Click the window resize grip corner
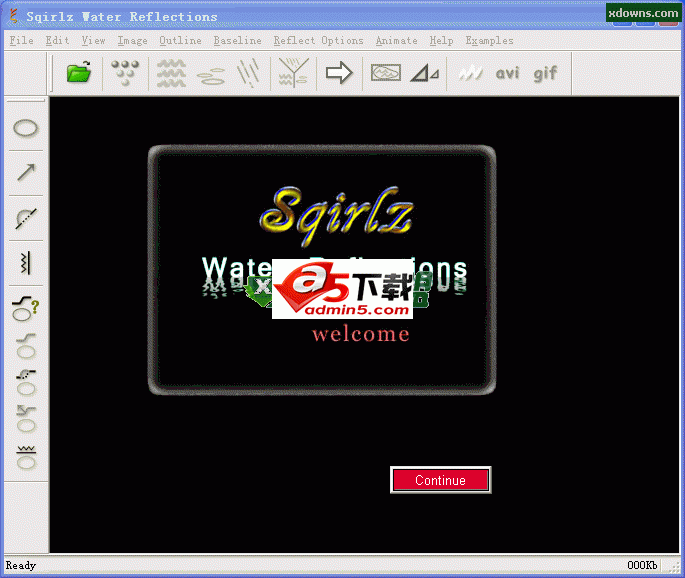This screenshot has height=578, width=685. (x=675, y=568)
